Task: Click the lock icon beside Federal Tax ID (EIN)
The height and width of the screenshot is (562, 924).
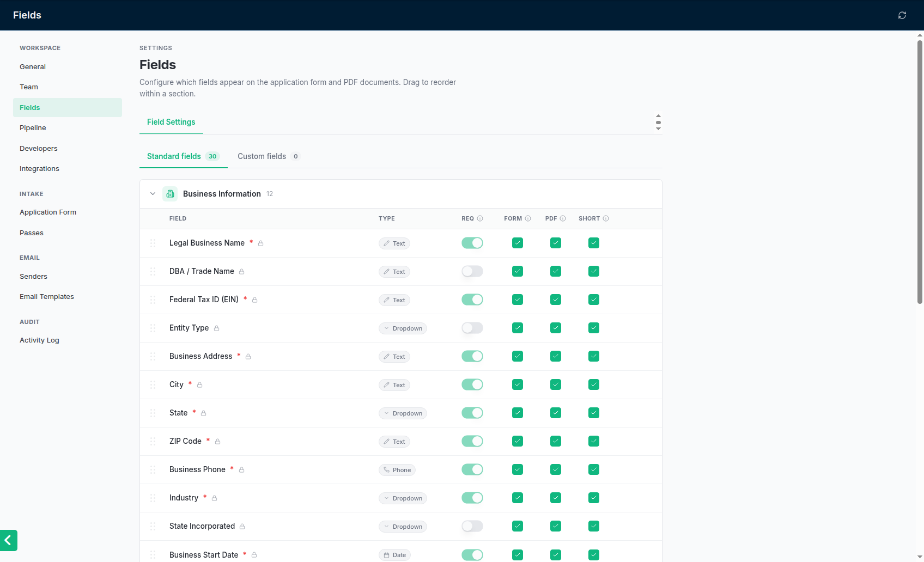Action: coord(254,300)
